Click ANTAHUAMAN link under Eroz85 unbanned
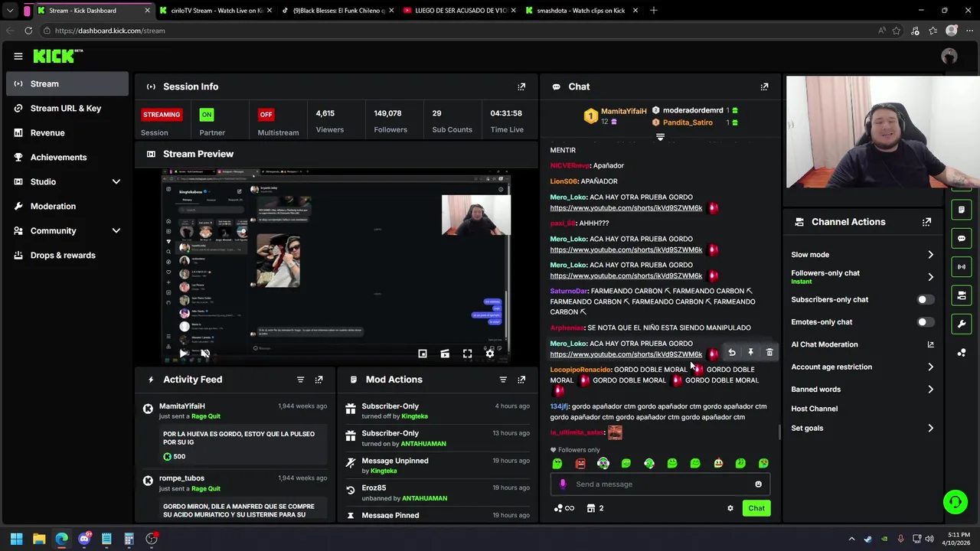 (x=424, y=498)
